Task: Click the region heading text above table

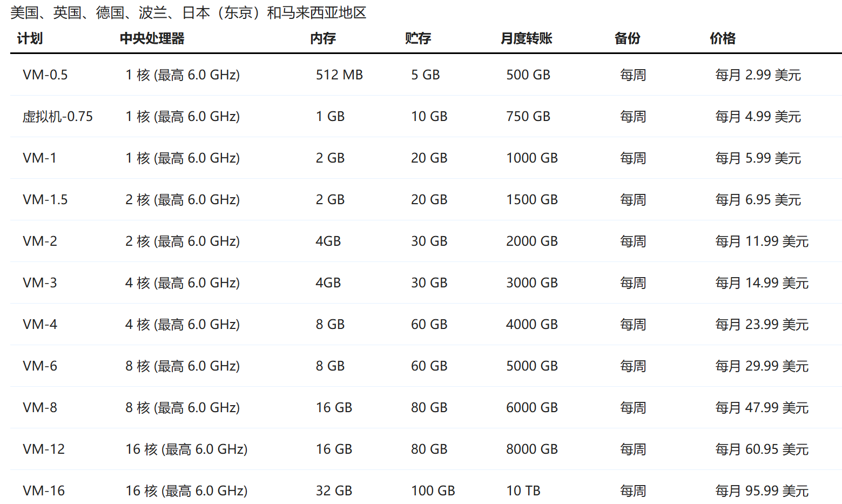Action: 188,12
